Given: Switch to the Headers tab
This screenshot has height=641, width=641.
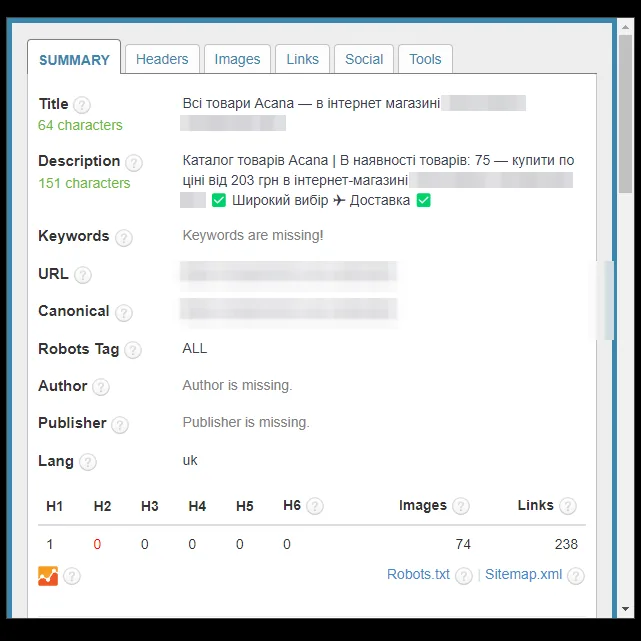Looking at the screenshot, I should click(162, 59).
